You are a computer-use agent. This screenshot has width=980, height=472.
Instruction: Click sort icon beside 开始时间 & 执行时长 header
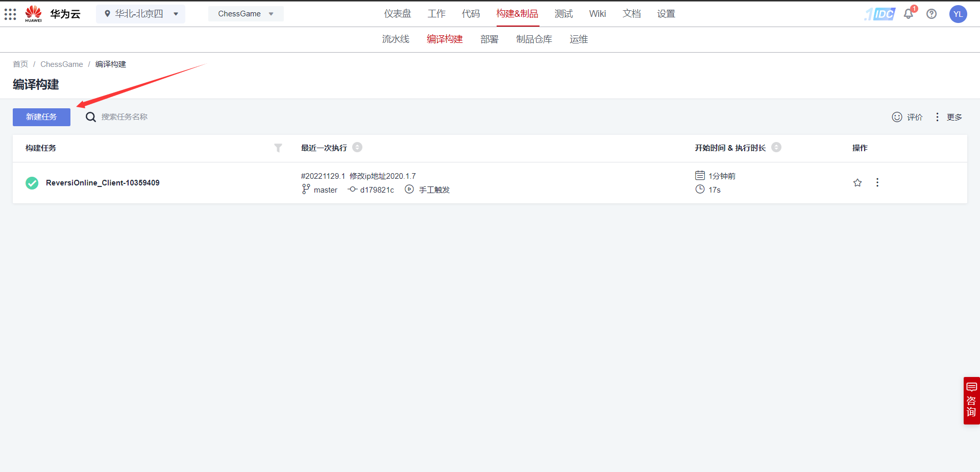click(776, 147)
